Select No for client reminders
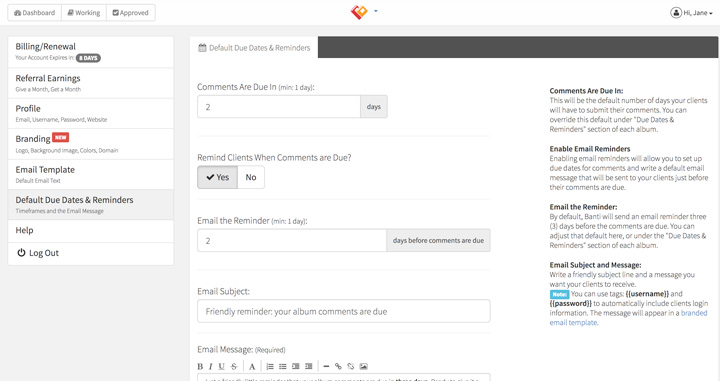720x381 pixels. 251,177
